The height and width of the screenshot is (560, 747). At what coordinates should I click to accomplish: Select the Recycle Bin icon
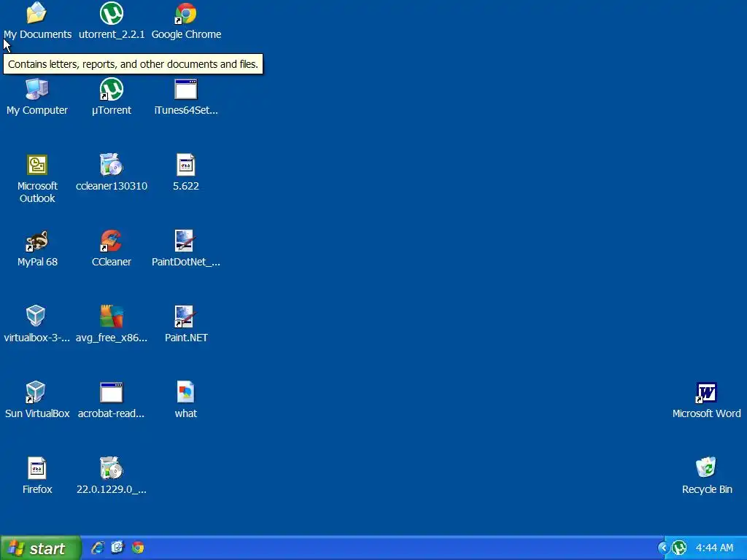click(706, 467)
